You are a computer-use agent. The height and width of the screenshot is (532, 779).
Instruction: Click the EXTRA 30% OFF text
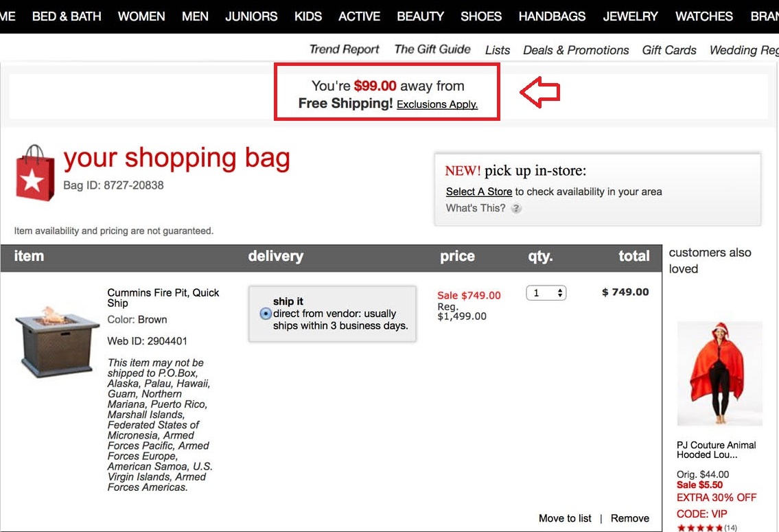tap(717, 497)
